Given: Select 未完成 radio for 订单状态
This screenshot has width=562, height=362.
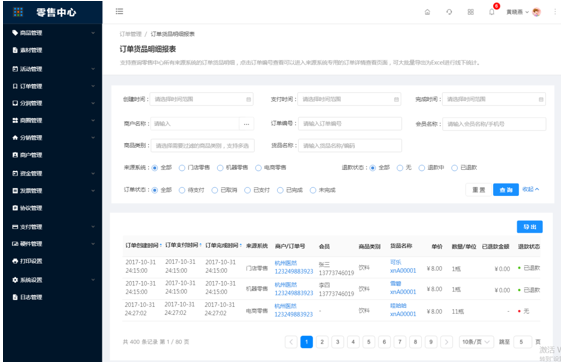Looking at the screenshot, I should tap(313, 190).
